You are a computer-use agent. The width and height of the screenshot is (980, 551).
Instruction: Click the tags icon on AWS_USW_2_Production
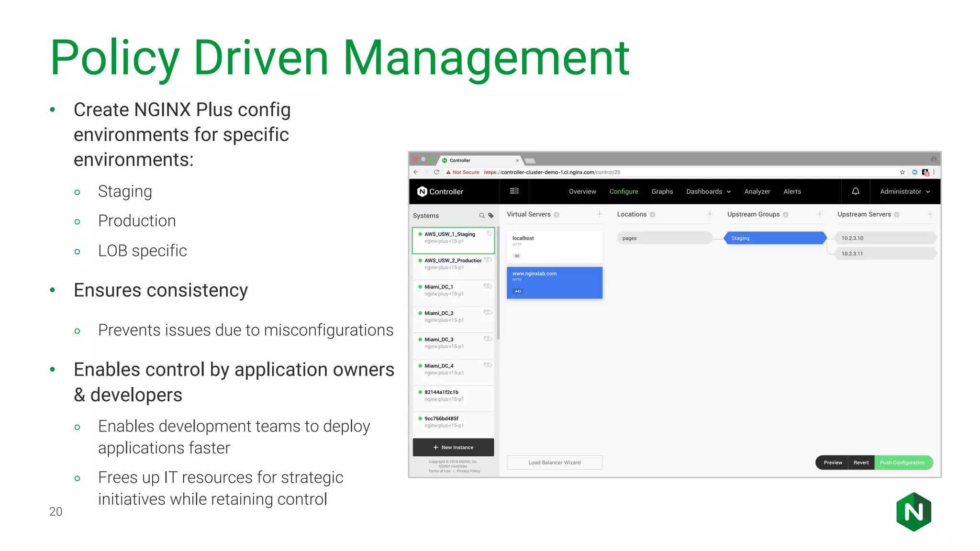488,260
